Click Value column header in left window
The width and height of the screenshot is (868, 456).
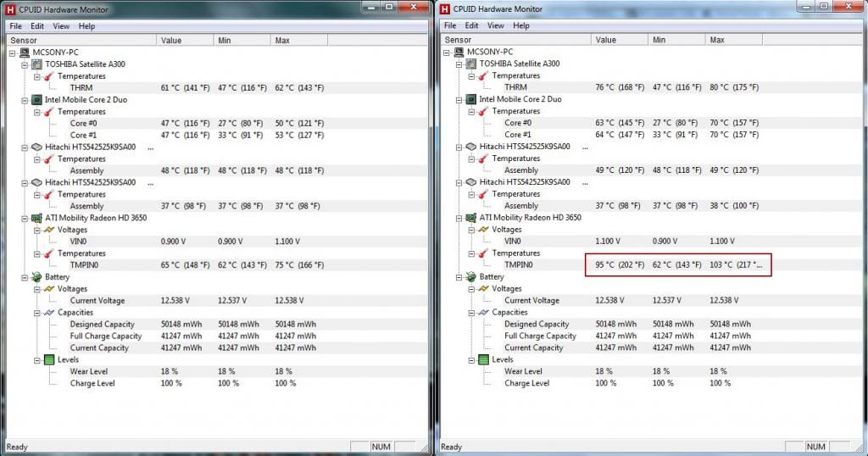click(x=185, y=41)
